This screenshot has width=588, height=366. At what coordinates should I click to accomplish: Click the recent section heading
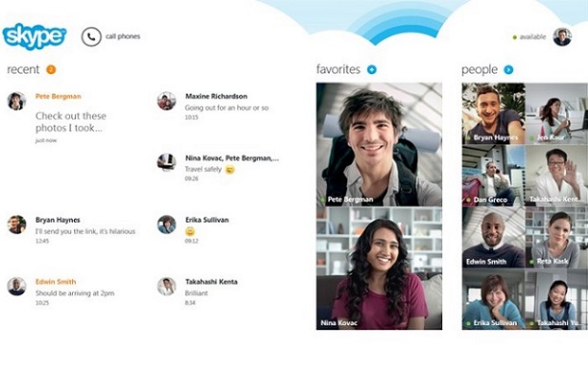[x=24, y=69]
